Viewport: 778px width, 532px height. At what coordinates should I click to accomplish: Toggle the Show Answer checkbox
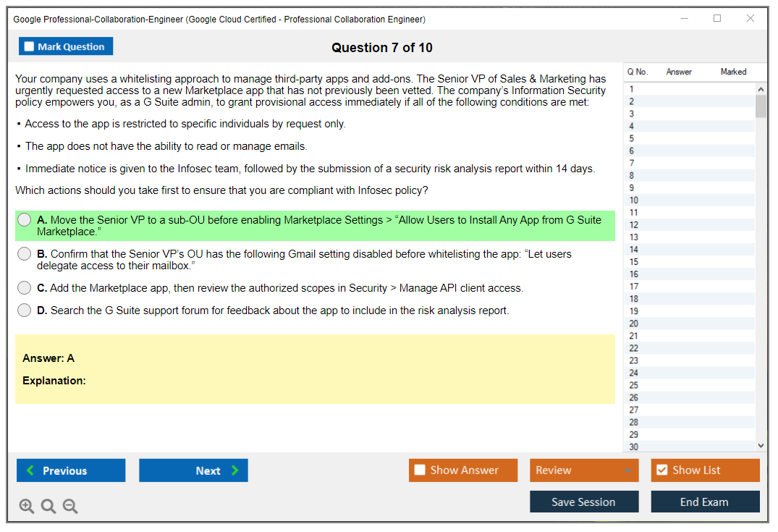(x=420, y=470)
